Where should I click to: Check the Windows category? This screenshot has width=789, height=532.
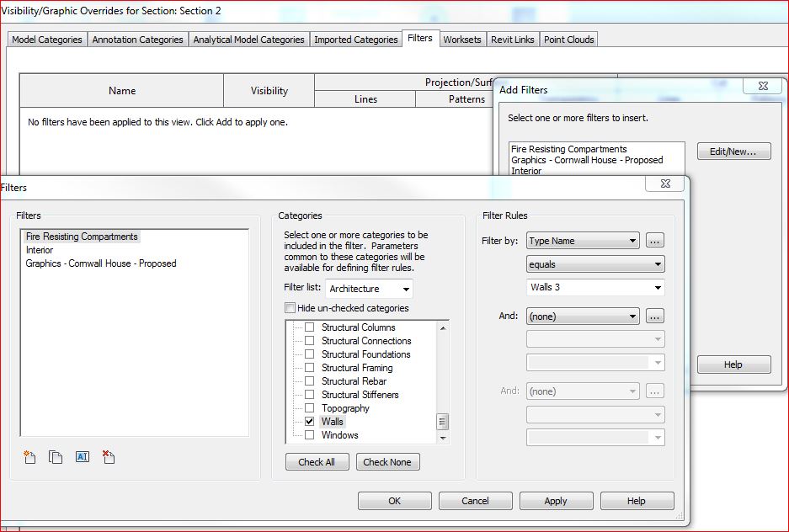click(310, 434)
